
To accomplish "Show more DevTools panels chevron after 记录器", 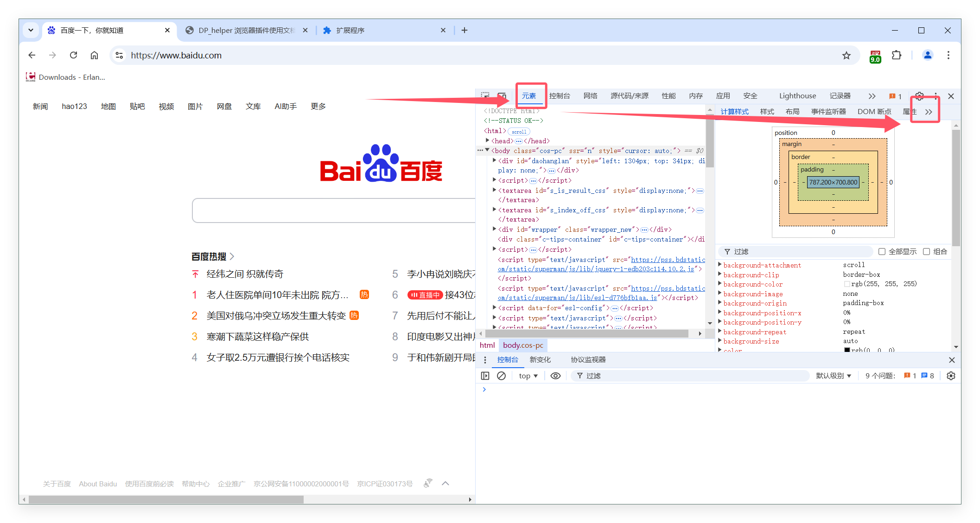I will [x=872, y=96].
